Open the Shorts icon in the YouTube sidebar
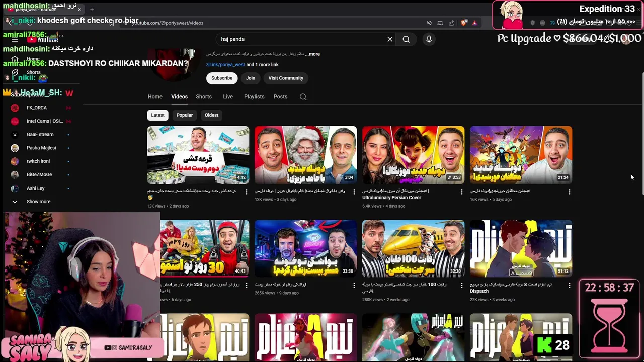The width and height of the screenshot is (644, 362). pyautogui.click(x=15, y=72)
